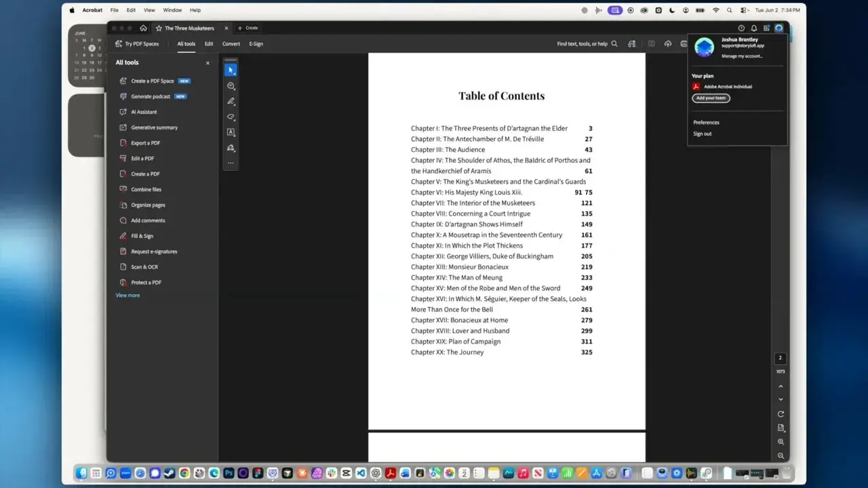The image size is (868, 488).
Task: Switch to the E-Sign tab
Action: pyautogui.click(x=256, y=43)
